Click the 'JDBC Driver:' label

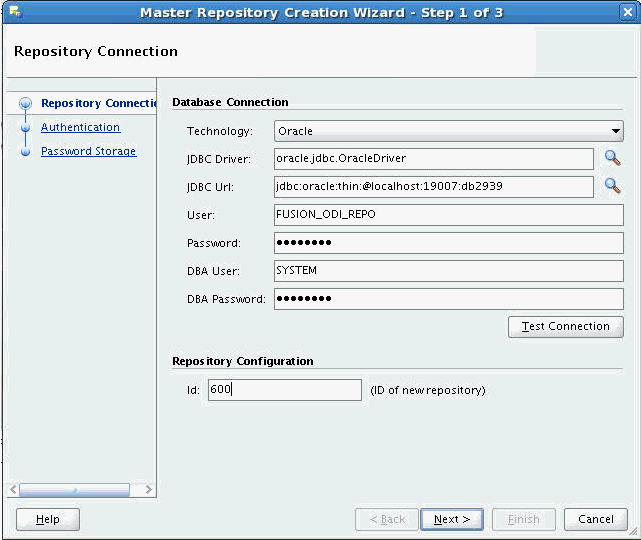(x=219, y=159)
